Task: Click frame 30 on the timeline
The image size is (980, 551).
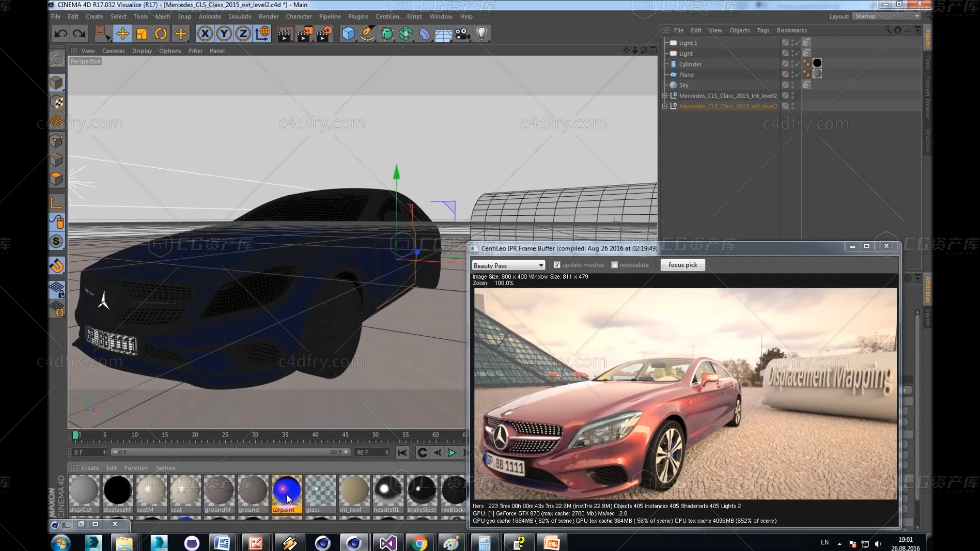Action: (255, 436)
